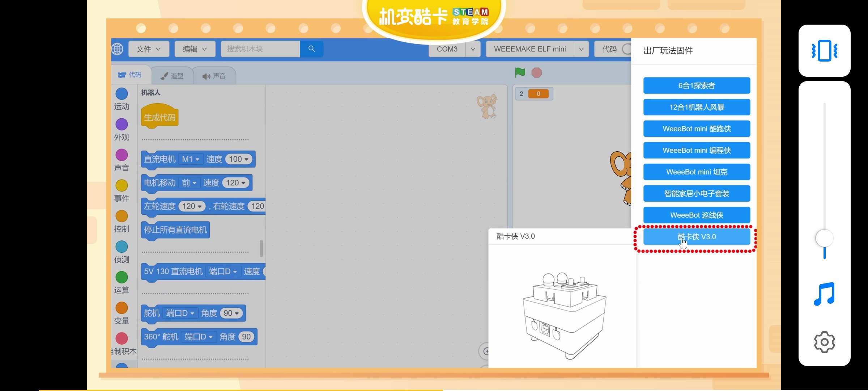868x391 pixels.
Task: Click the 6合1探索者 firmware button
Action: (x=697, y=85)
